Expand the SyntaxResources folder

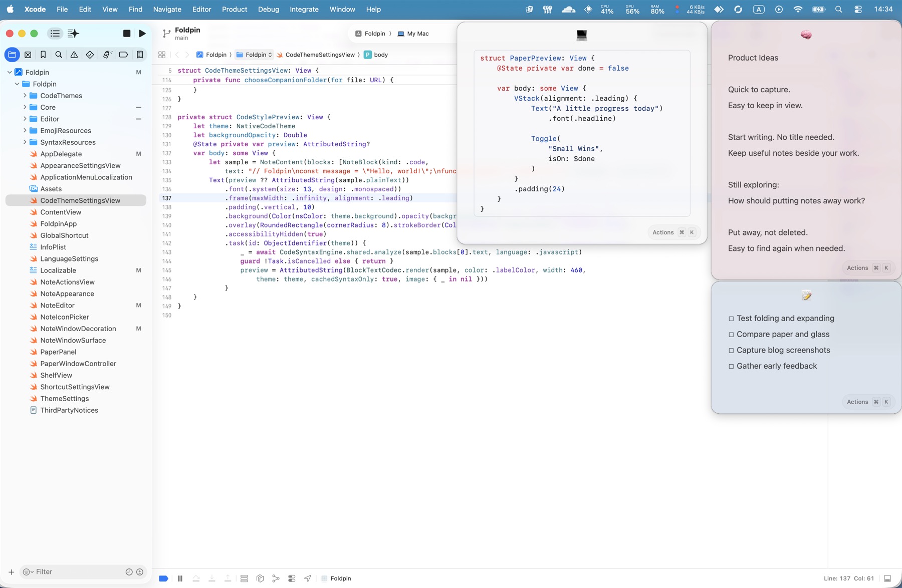[x=25, y=142]
